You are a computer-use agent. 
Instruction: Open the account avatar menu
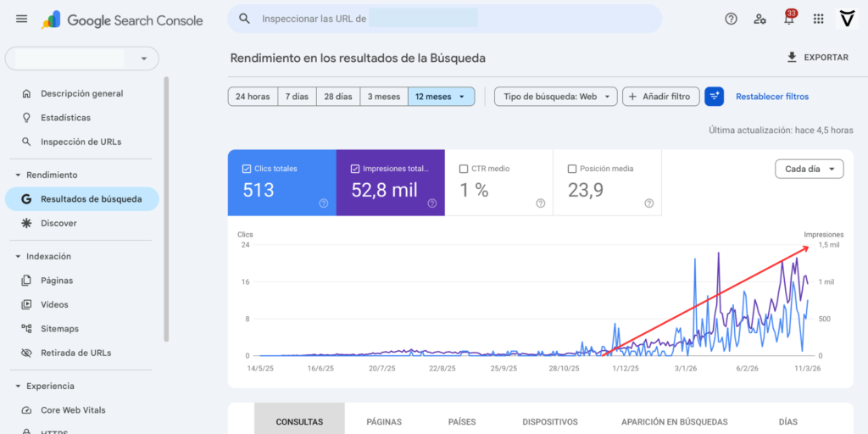coord(847,19)
